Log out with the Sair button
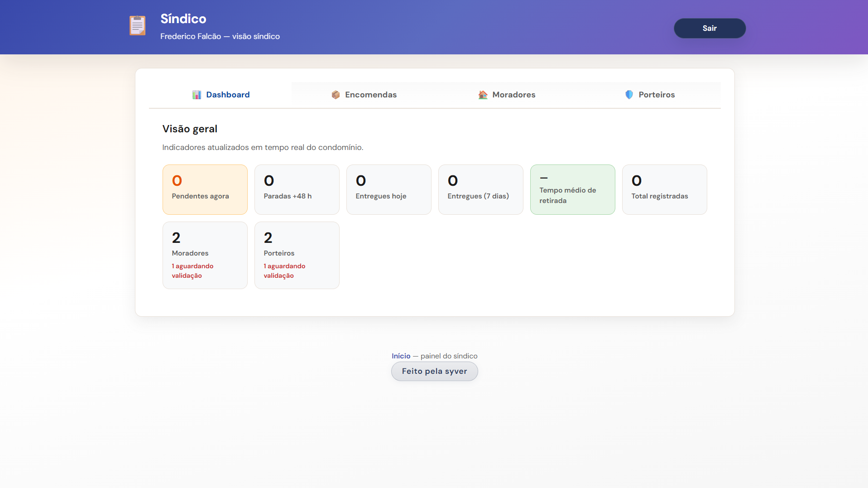 710,28
